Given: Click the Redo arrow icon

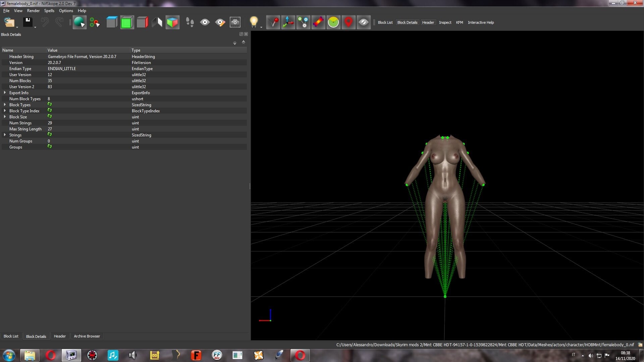Looking at the screenshot, I should pyautogui.click(x=59, y=22).
